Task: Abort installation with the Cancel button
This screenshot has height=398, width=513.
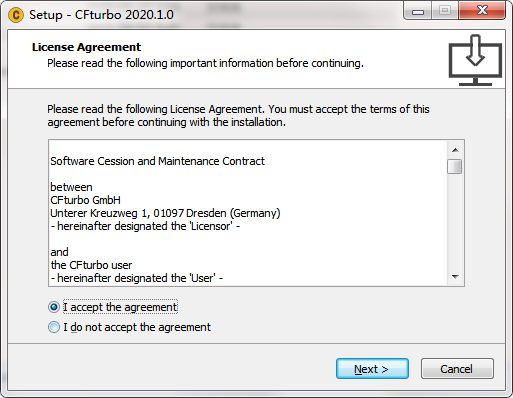Action: [x=457, y=369]
